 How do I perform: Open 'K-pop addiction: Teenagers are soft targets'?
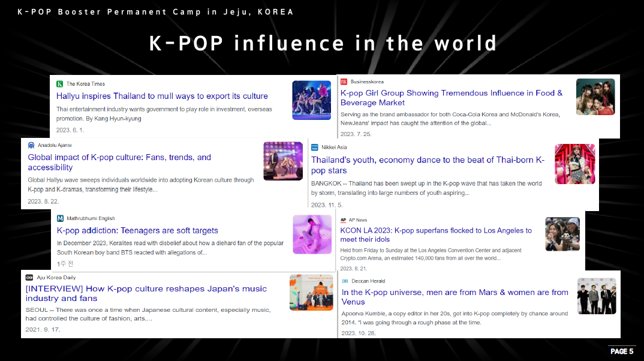[137, 230]
